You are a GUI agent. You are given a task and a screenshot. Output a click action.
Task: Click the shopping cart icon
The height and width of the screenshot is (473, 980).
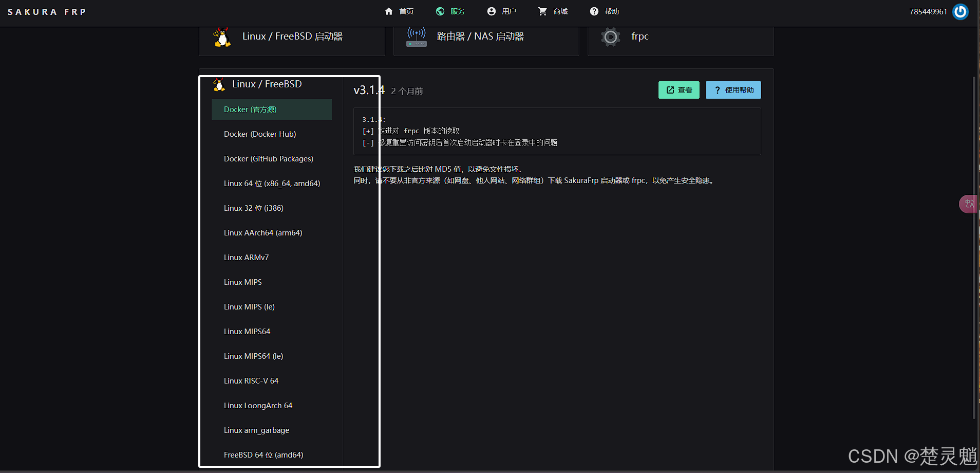click(x=542, y=11)
